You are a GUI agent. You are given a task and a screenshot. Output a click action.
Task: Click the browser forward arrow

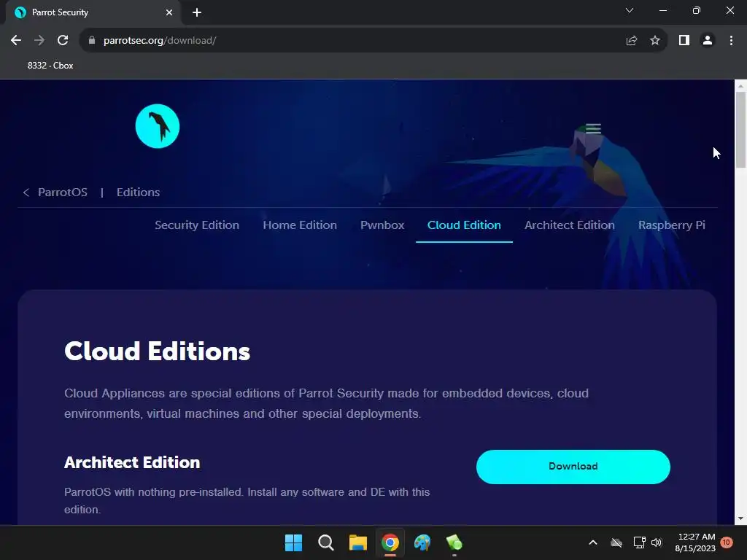click(39, 41)
